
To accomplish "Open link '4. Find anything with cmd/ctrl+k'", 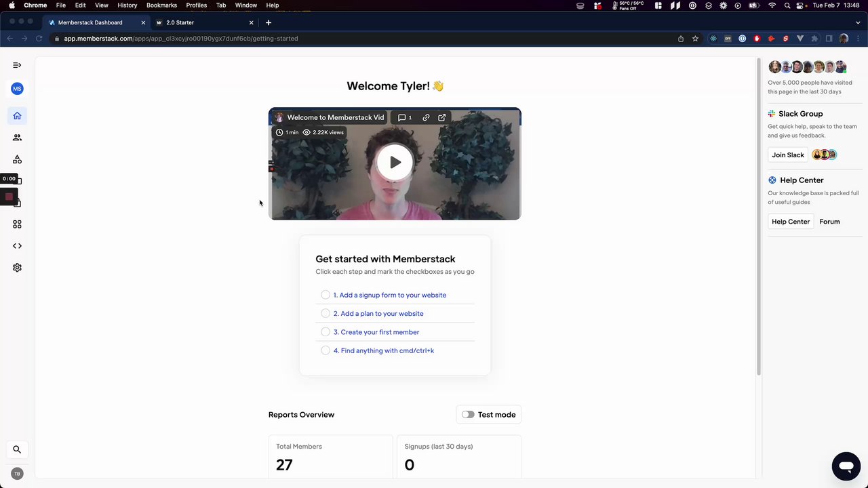I will (x=384, y=350).
